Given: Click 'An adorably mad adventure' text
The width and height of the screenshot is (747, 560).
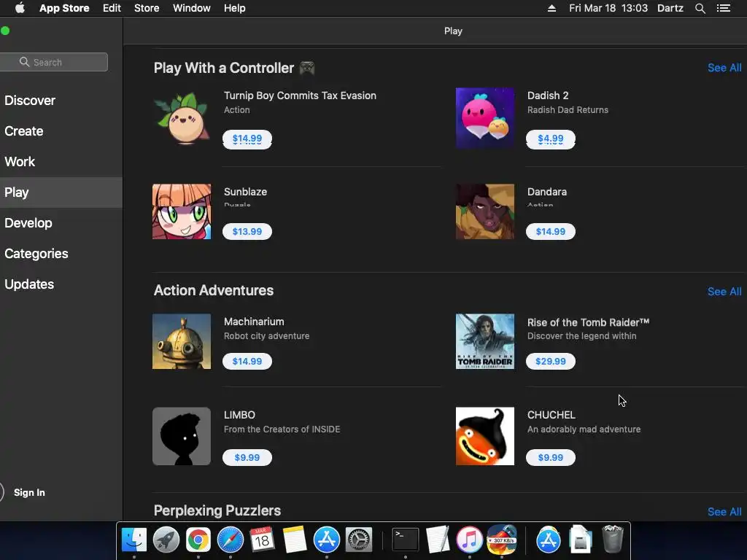Looking at the screenshot, I should click(584, 429).
